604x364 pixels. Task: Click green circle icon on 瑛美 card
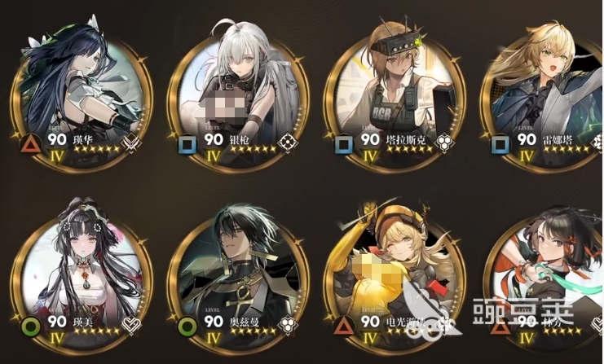[x=32, y=327]
